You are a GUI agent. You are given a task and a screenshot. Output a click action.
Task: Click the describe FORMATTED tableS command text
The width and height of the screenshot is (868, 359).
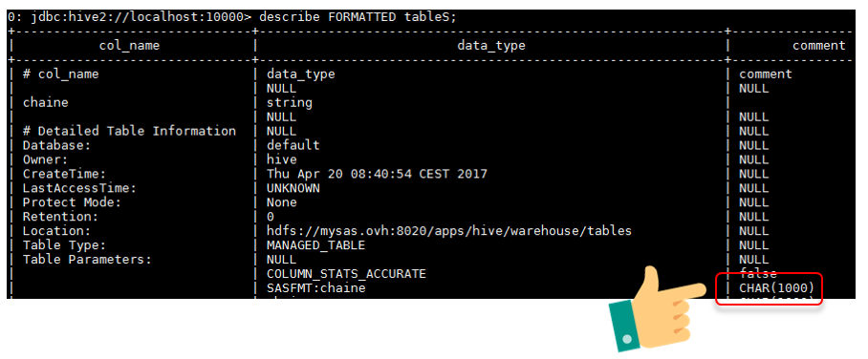(358, 16)
